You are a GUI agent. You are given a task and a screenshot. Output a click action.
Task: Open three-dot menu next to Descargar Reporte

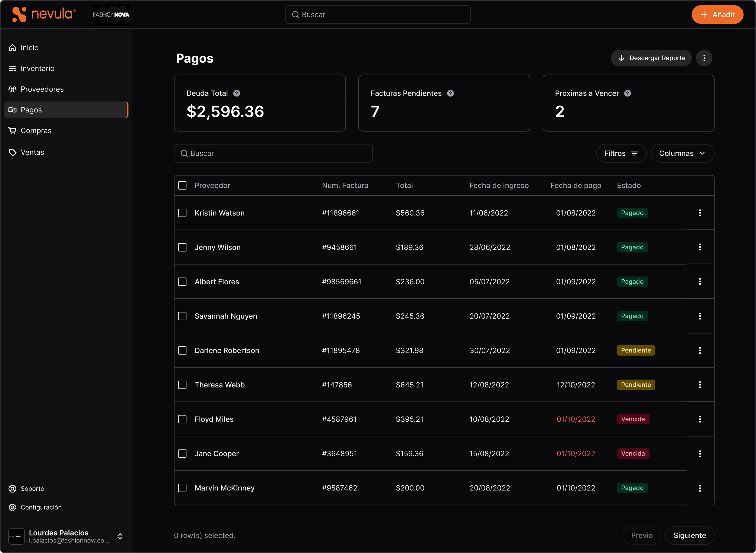tap(704, 58)
